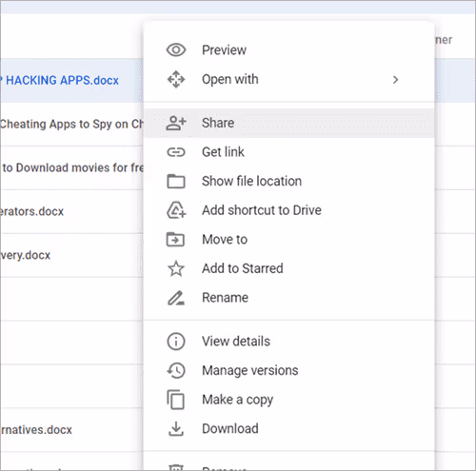Select Get link menu option
The image size is (476, 471).
289,152
